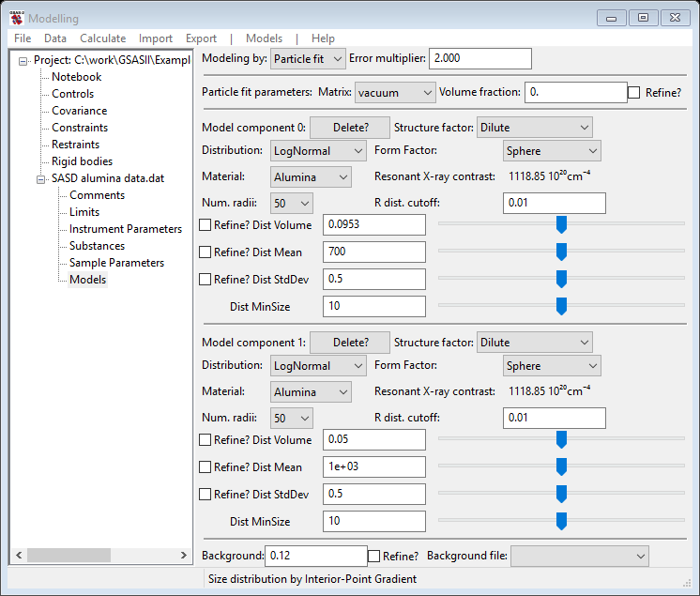The height and width of the screenshot is (596, 700).
Task: Open the Matrix vacuum dropdown
Action: point(395,93)
